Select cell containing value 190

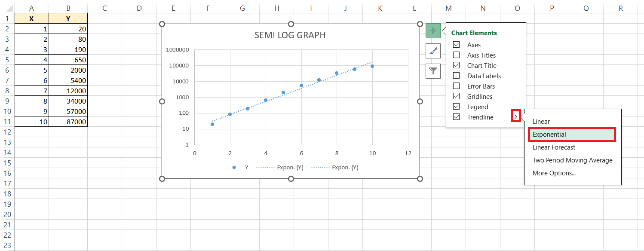tap(68, 49)
